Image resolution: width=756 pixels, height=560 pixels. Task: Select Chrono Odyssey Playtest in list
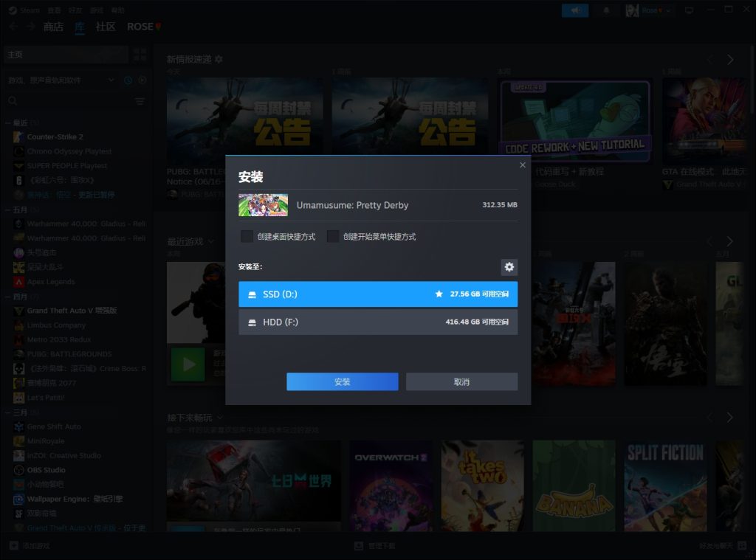click(x=69, y=151)
